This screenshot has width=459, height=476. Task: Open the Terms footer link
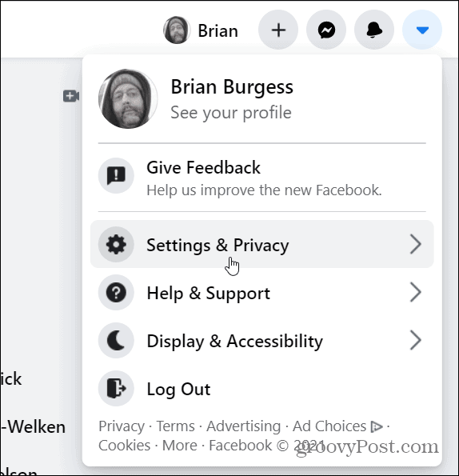click(x=175, y=426)
